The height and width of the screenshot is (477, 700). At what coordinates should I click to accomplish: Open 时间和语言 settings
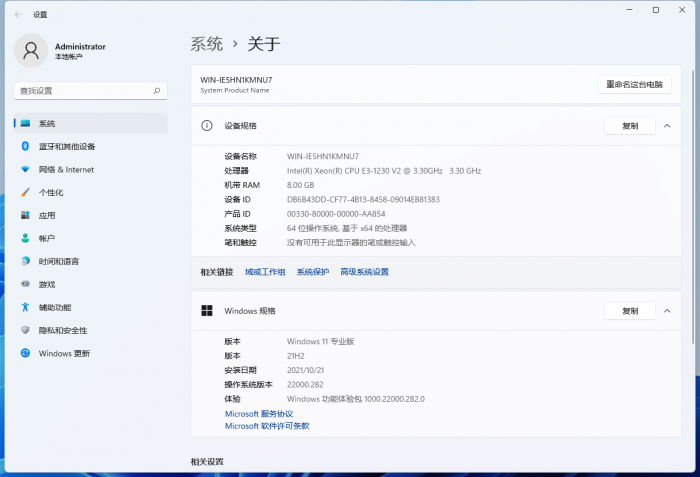tap(58, 261)
